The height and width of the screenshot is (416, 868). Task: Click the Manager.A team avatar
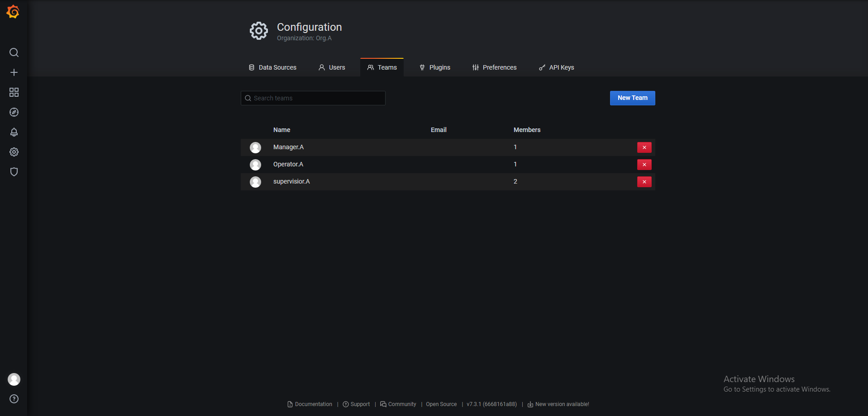click(256, 147)
